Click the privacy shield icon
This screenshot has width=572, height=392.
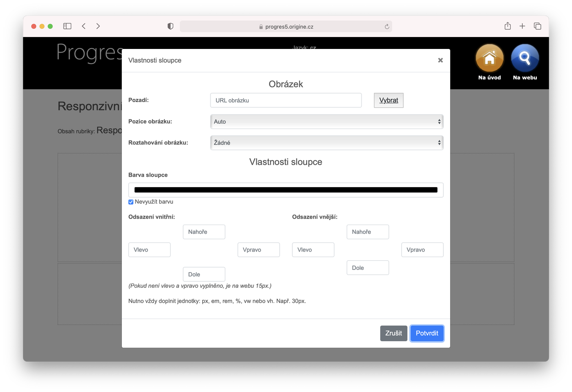coord(171,27)
